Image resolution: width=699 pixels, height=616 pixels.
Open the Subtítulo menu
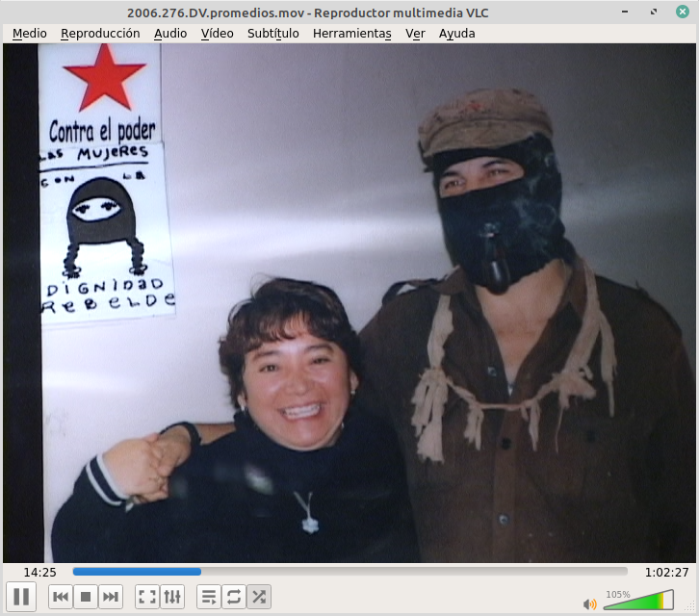click(x=272, y=34)
